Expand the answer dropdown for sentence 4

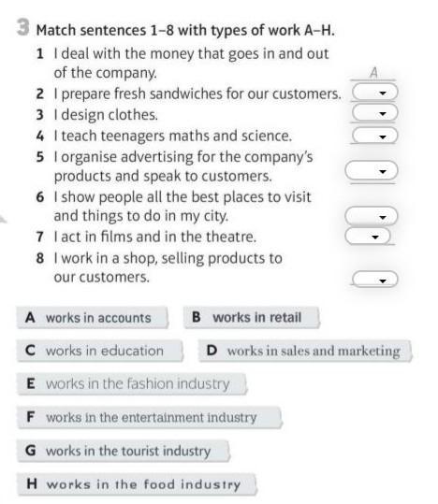coord(375,136)
